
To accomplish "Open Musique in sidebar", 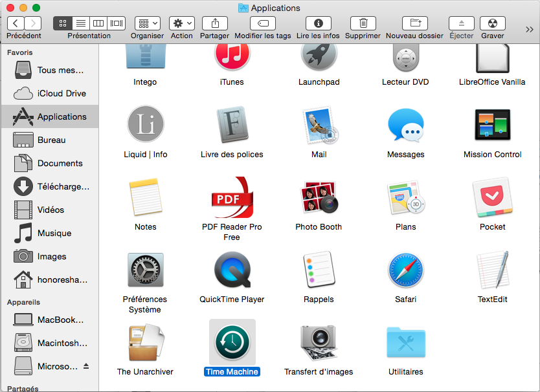I will pos(50,233).
